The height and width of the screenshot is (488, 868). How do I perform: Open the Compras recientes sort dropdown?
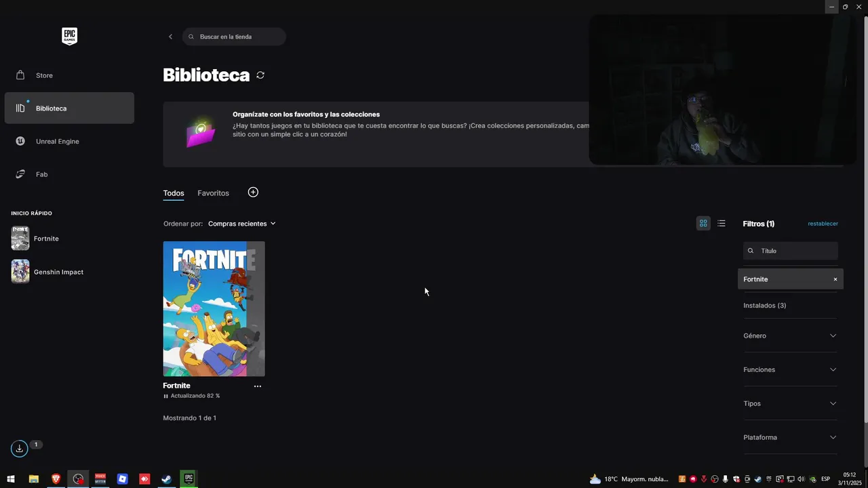pos(242,224)
